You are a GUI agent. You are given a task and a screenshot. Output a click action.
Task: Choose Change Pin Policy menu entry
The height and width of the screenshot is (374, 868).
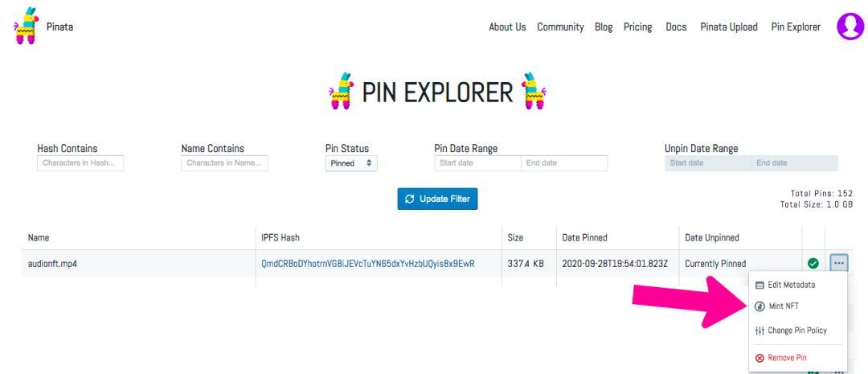(x=791, y=331)
